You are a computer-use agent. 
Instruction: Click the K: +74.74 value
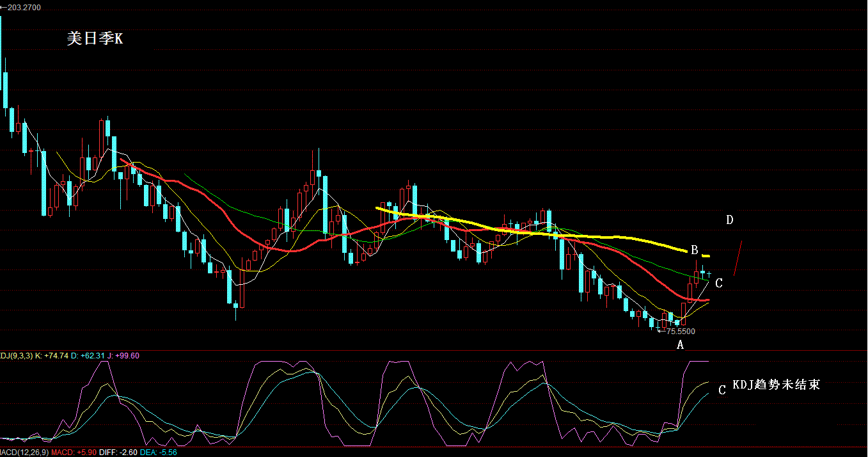pyautogui.click(x=52, y=355)
